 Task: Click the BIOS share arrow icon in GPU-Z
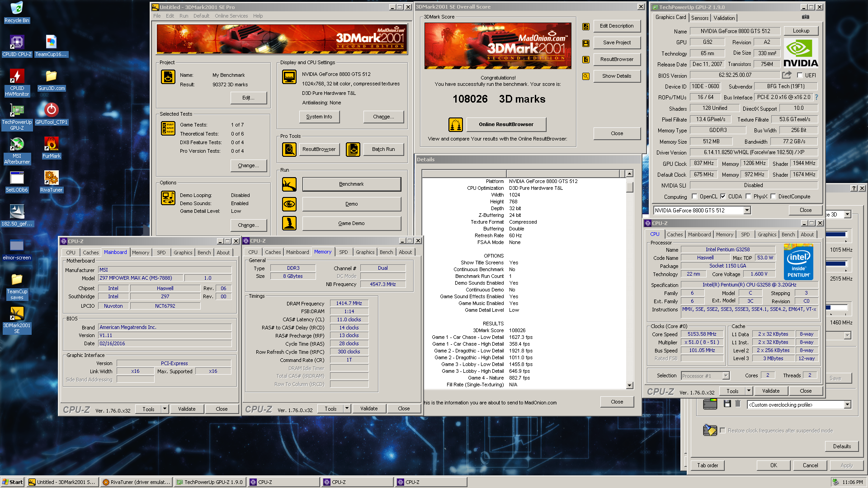click(787, 75)
